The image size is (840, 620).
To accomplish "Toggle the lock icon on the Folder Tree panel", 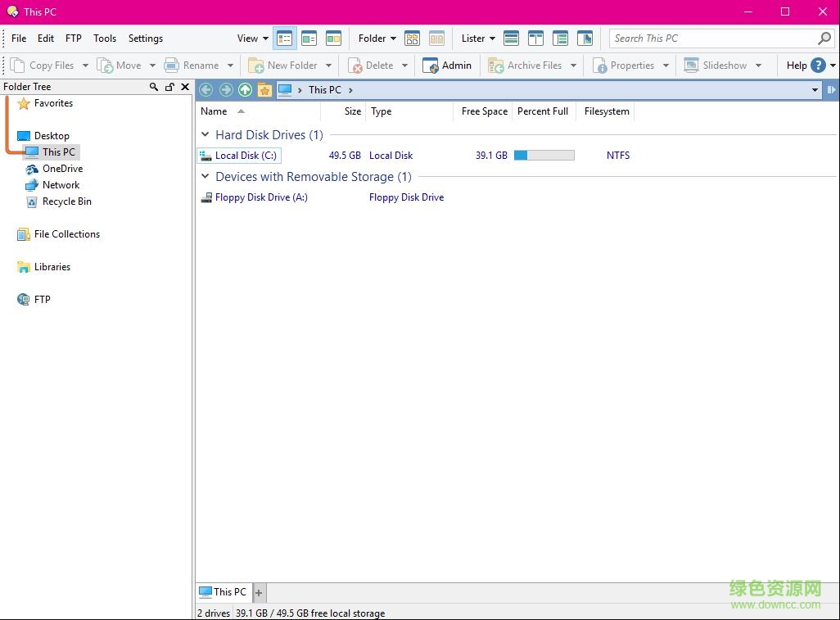I will [169, 86].
